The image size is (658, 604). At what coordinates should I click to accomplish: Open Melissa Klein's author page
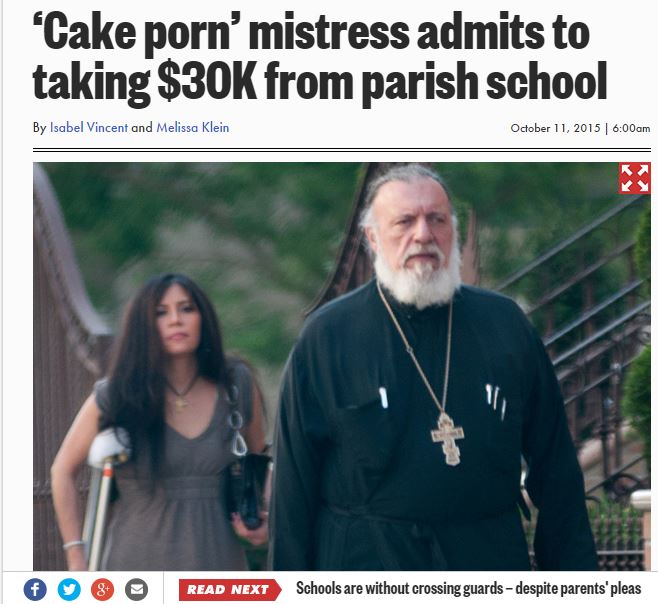click(x=193, y=128)
